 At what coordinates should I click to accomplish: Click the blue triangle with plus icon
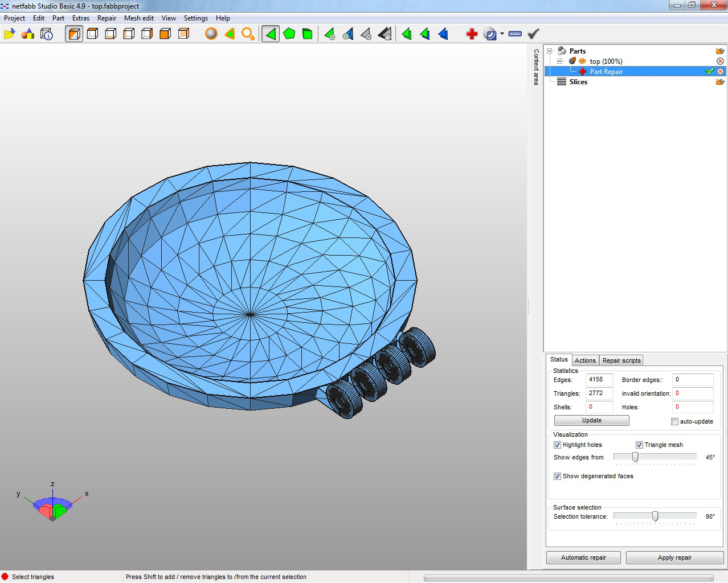348,34
